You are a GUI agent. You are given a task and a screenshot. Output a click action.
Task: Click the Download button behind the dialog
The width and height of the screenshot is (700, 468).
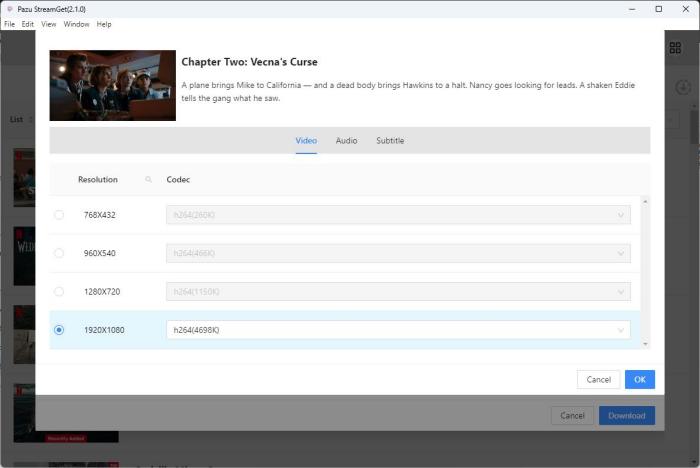point(627,416)
